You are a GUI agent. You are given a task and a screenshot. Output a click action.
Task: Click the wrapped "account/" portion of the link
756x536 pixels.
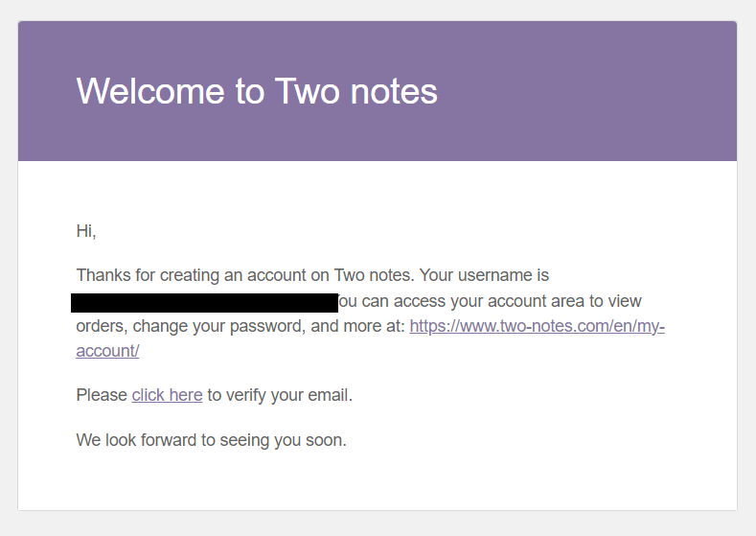click(107, 351)
